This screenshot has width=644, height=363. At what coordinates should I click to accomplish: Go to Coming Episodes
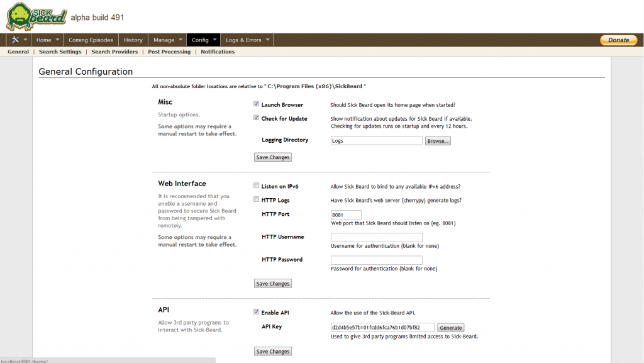point(91,40)
